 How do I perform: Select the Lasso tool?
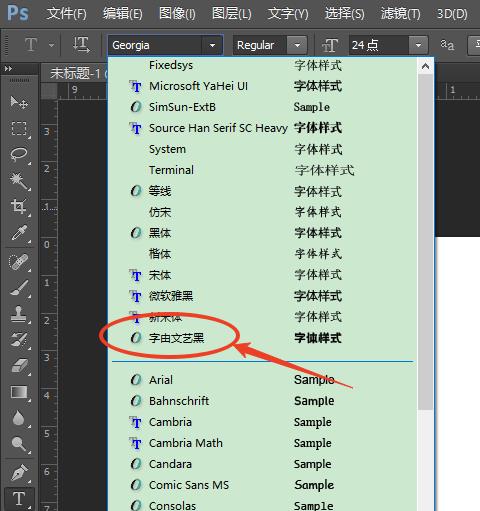pos(19,154)
